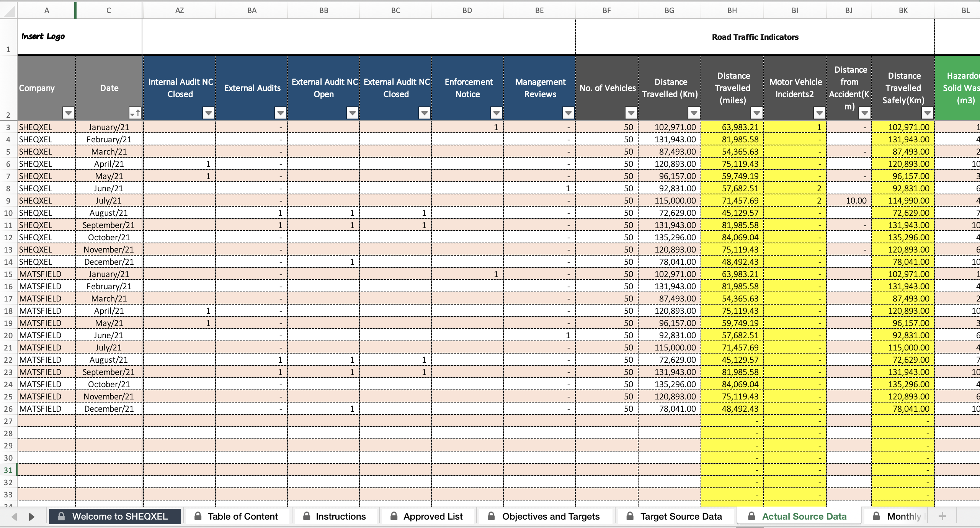Screen dimensions: 980x528
Task: Click No. of Vehicles 50 in row 26
Action: pyautogui.click(x=607, y=409)
